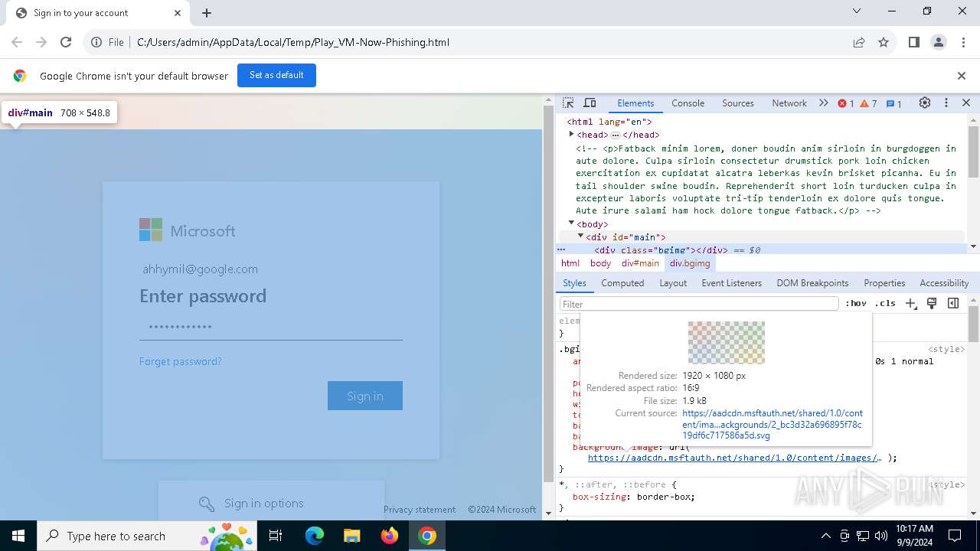Open the Chrome profile avatar
The image size is (980, 551).
click(x=939, y=42)
